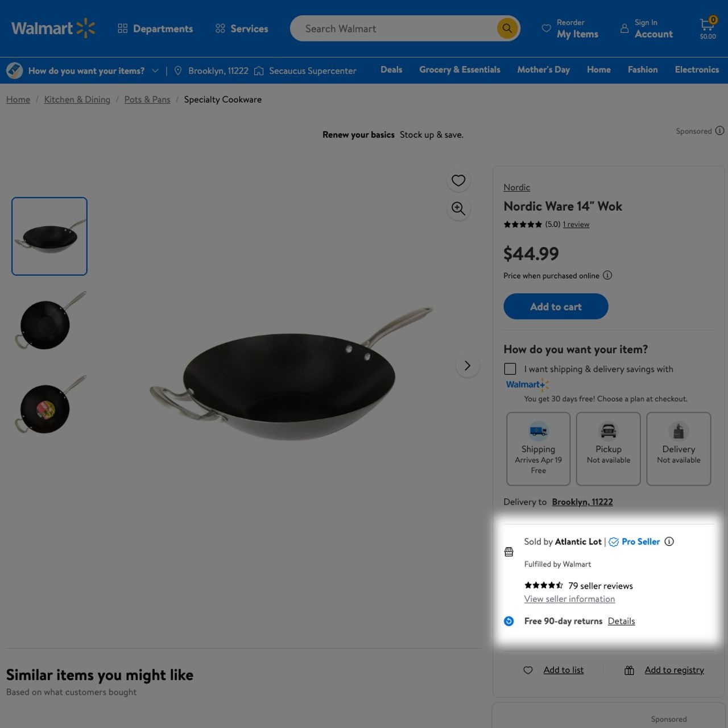Select the Pickup fulfillment option
Viewport: 728px width, 728px height.
[608, 449]
